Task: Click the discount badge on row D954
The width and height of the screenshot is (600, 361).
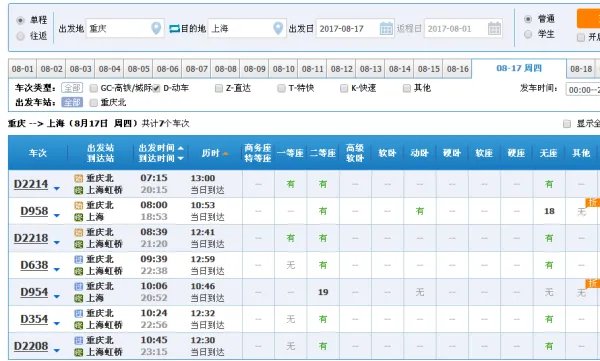Action: tap(593, 283)
